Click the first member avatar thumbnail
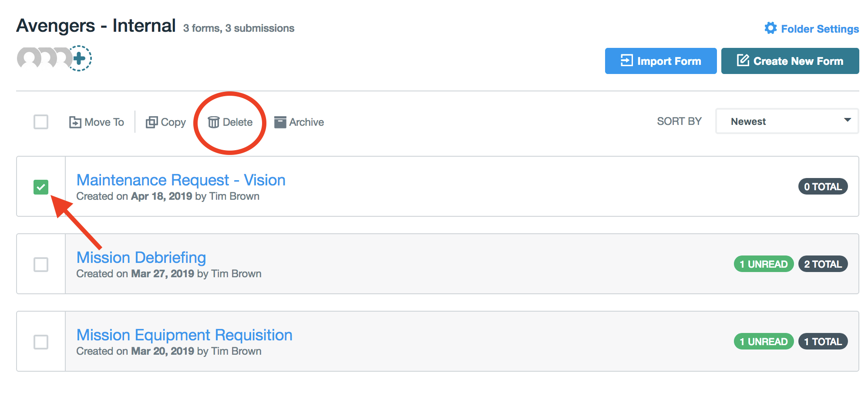The width and height of the screenshot is (868, 410). (x=29, y=58)
